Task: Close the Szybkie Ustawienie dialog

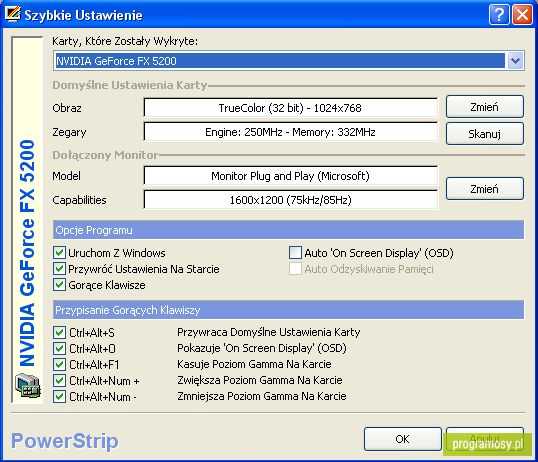Action: [x=522, y=15]
